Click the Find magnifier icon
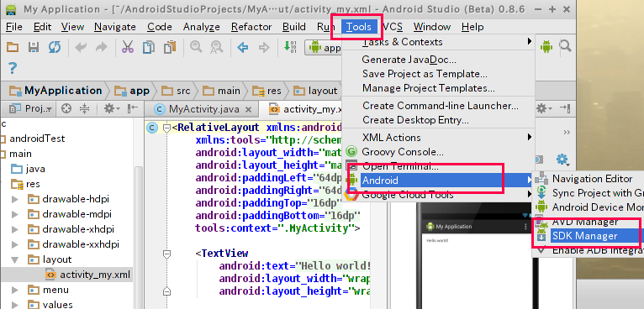Viewport: 644px width, 309px height. point(196,47)
